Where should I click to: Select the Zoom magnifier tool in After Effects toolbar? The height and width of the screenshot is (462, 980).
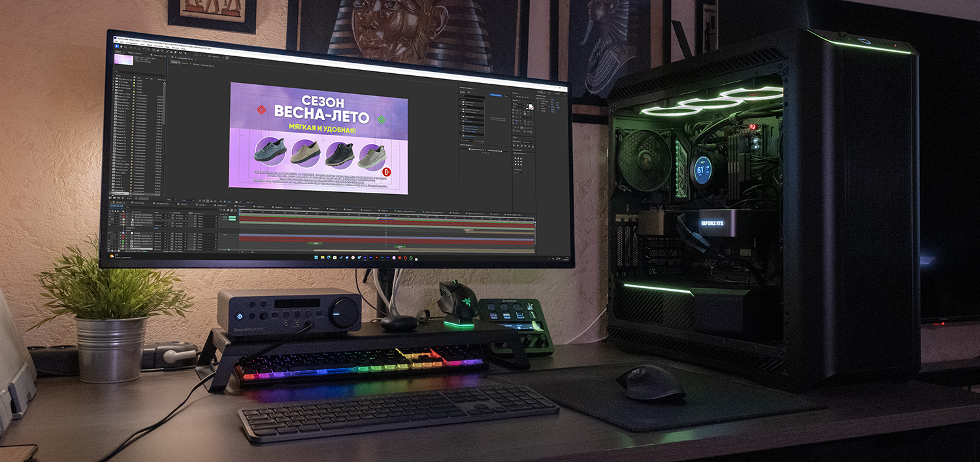125,47
